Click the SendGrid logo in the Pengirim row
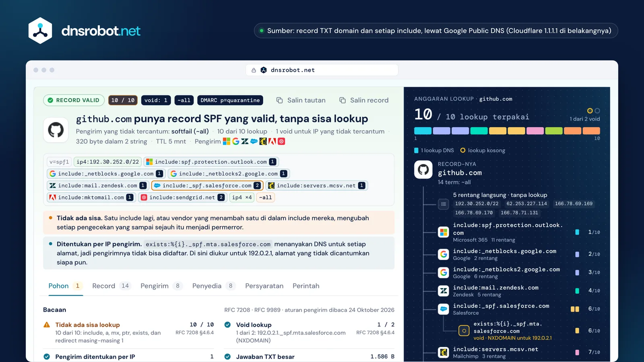This screenshot has height=362, width=644. [281, 141]
